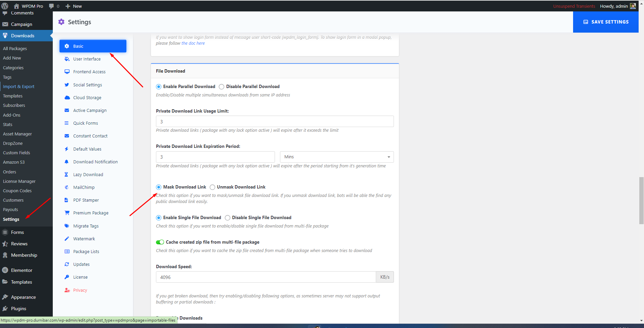644x328 pixels.
Task: Open All Packages in Downloads menu
Action: coord(15,48)
